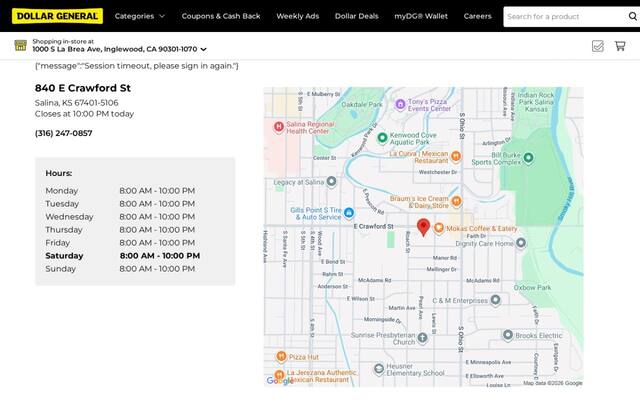Expand the store address selector
This screenshot has height=400, width=640.
(120, 49)
